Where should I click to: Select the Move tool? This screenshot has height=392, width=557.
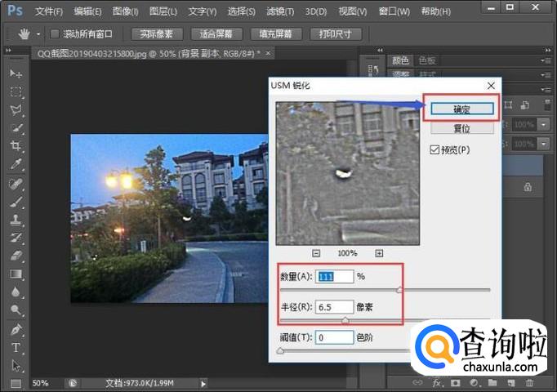coord(16,73)
